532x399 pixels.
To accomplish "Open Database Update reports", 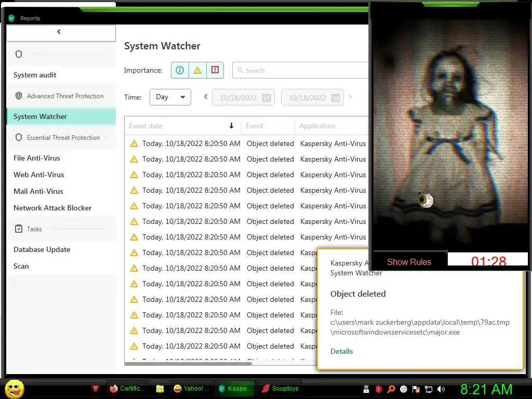I will pos(42,249).
